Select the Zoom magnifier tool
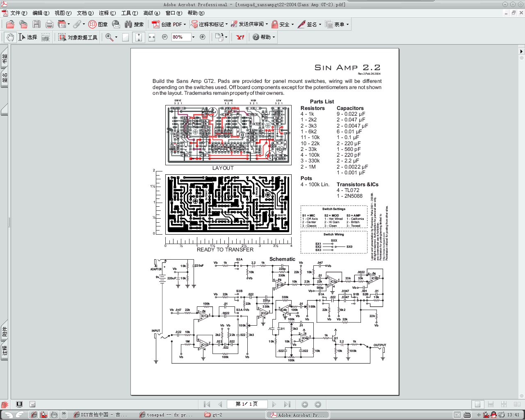This screenshot has width=525, height=420. click(x=110, y=37)
